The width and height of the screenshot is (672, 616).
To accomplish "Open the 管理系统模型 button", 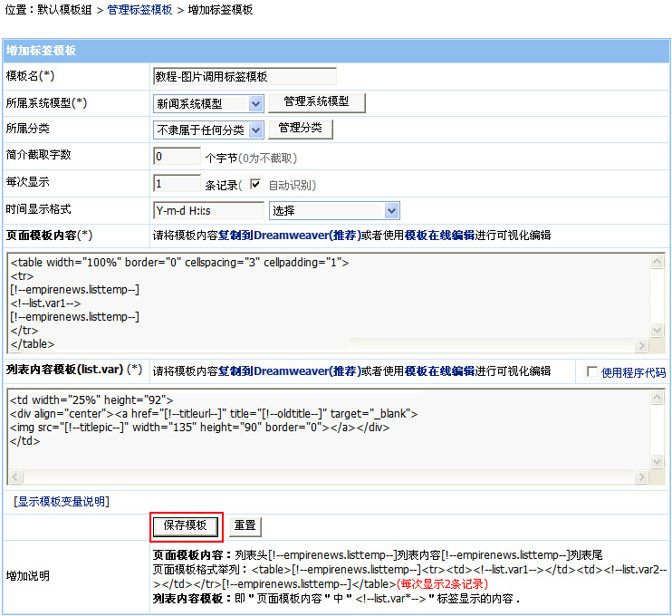I will tap(316, 102).
